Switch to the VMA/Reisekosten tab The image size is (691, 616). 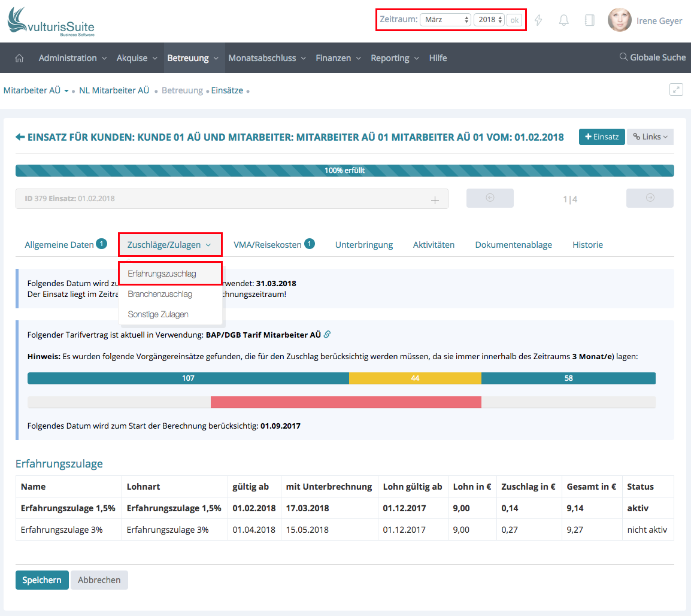[268, 244]
